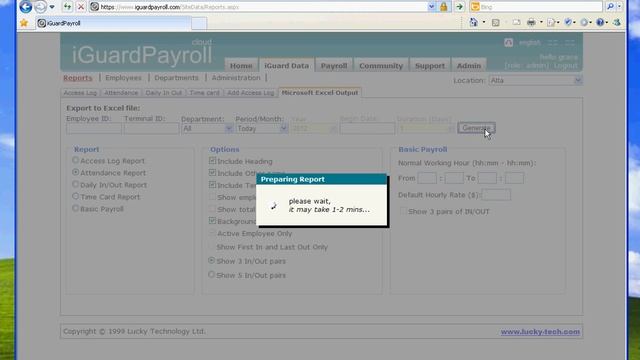Select the Time Card Report radio button
The height and width of the screenshot is (360, 640).
tap(76, 196)
